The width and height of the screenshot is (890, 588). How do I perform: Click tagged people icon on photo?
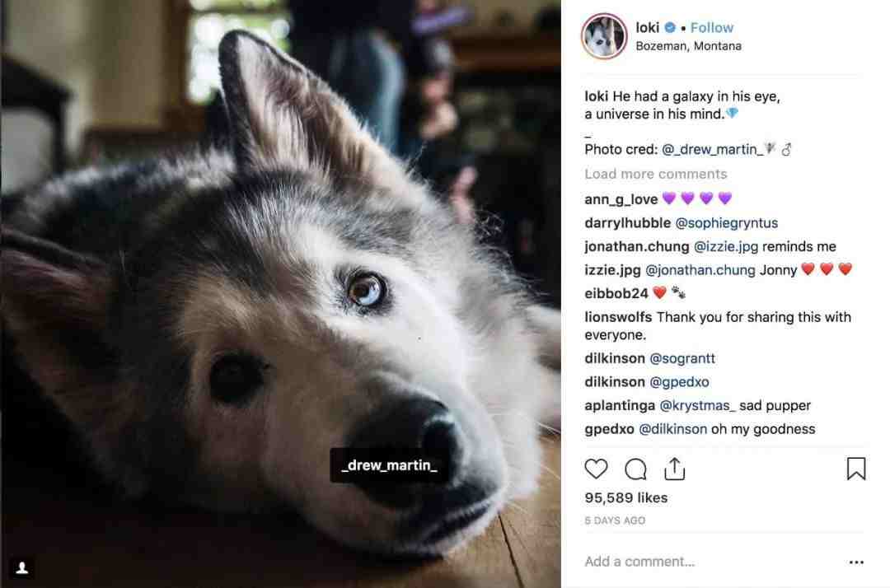point(22,567)
